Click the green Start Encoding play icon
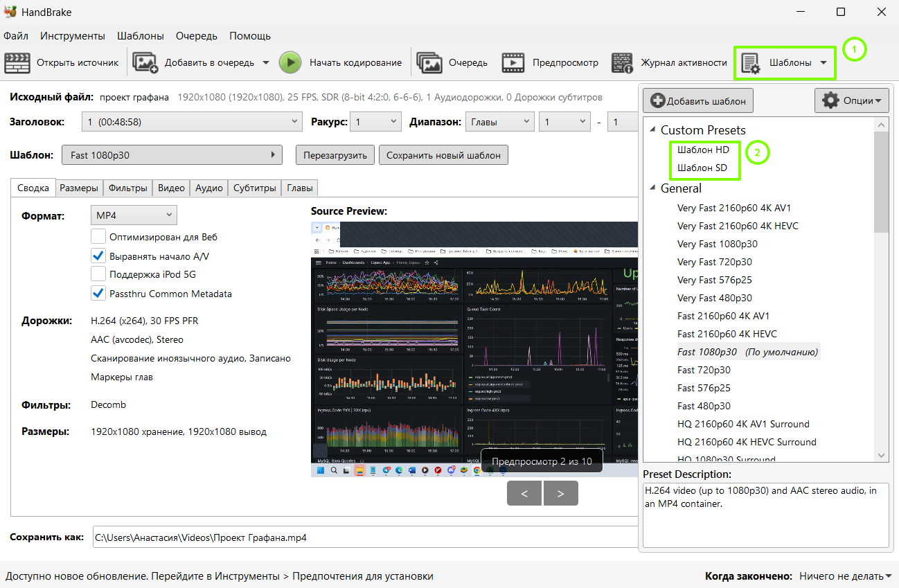This screenshot has width=899, height=588. 290,62
